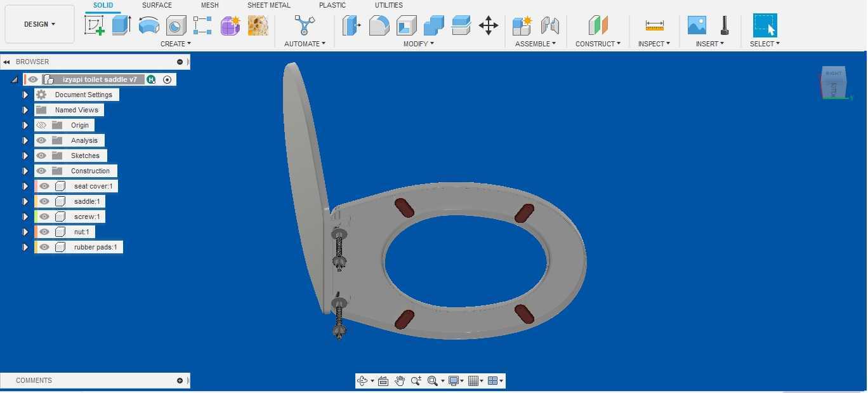This screenshot has width=868, height=393.
Task: Open the MODIFY dropdown menu
Action: (x=419, y=44)
